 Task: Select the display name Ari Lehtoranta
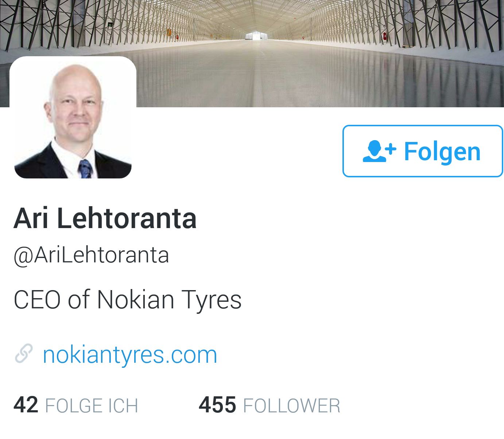(x=105, y=218)
